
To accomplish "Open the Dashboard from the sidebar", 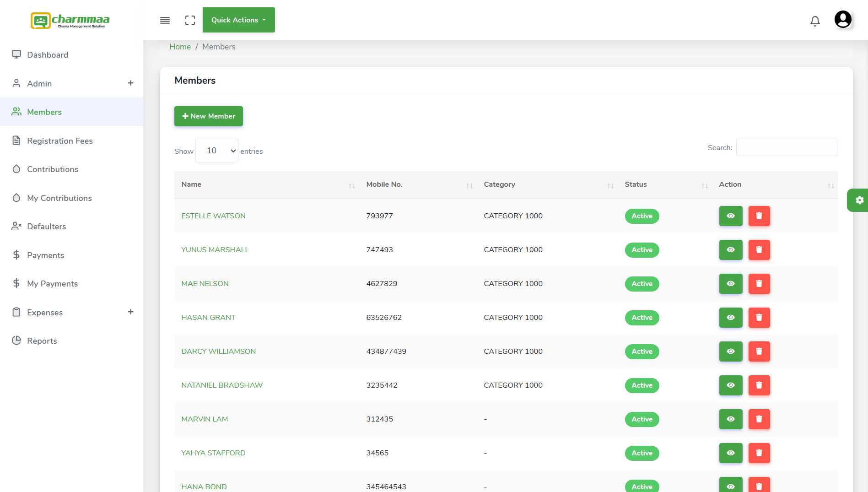I will pos(47,54).
